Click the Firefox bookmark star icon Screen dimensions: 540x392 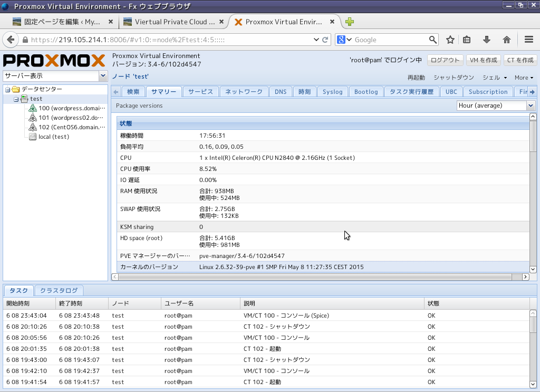[x=450, y=40]
